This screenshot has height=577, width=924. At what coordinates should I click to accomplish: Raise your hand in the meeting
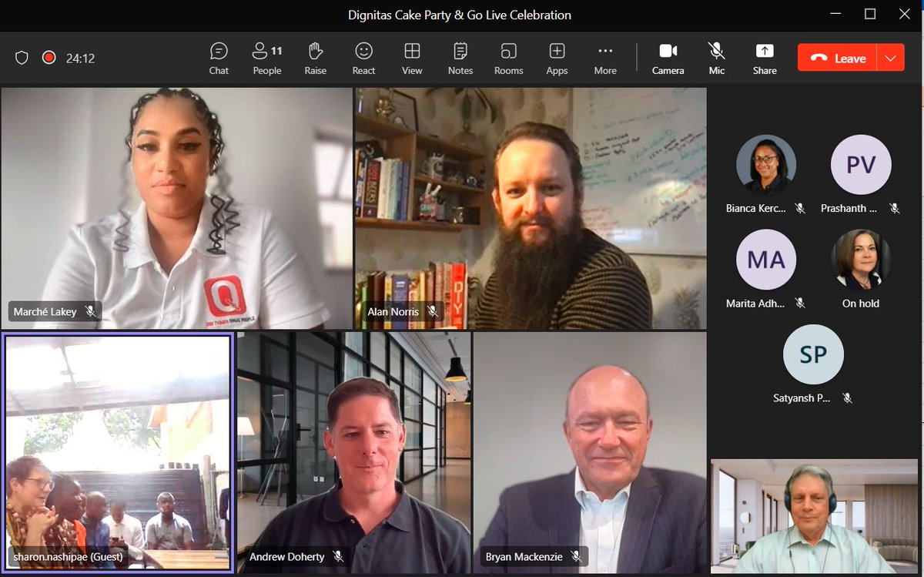click(x=316, y=59)
